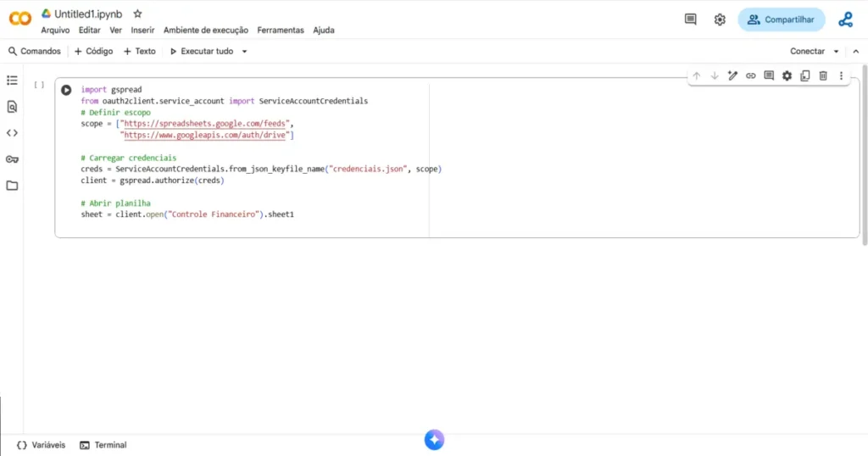868x456 pixels.
Task: Open the Gemini assistant sparkle button
Action: (x=435, y=440)
